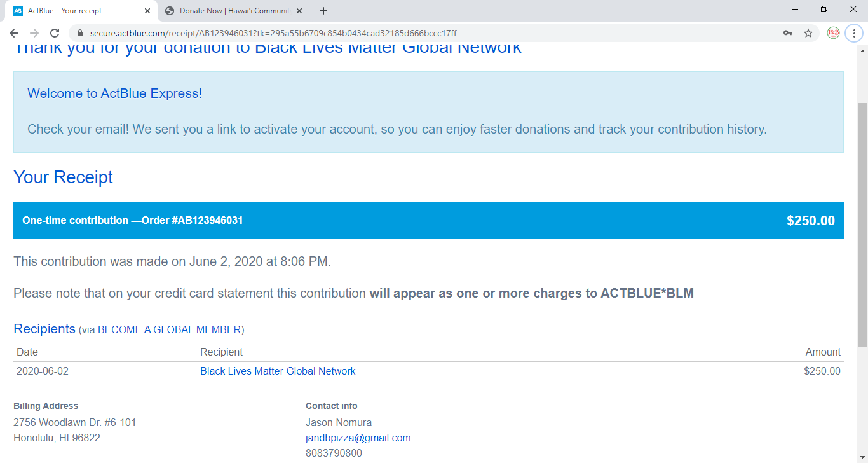This screenshot has width=868, height=463.
Task: Click the $250.00 amount in recipient row
Action: [822, 371]
